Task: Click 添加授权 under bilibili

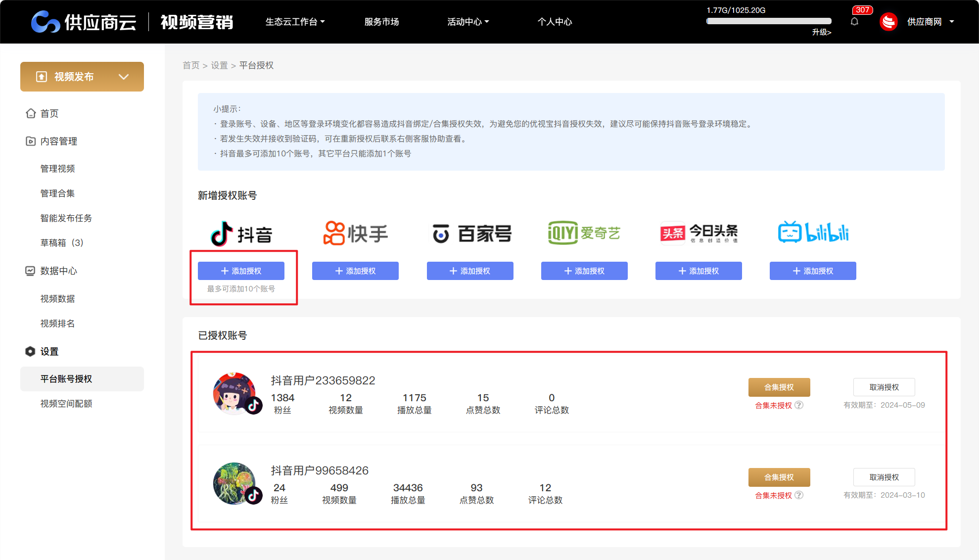Action: tap(813, 271)
